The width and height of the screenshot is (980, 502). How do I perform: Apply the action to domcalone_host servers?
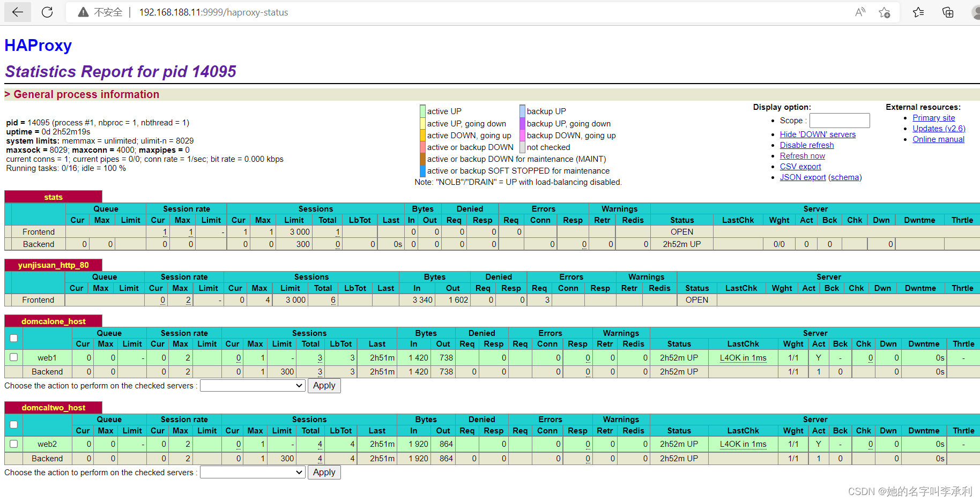tap(324, 386)
